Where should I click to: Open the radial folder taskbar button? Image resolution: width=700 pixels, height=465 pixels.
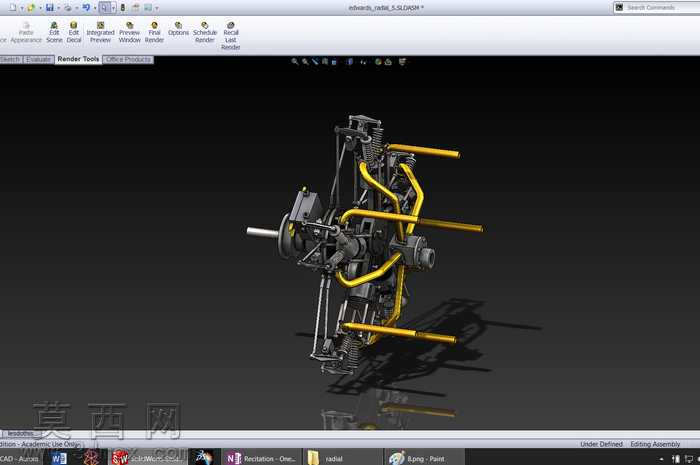point(342,458)
